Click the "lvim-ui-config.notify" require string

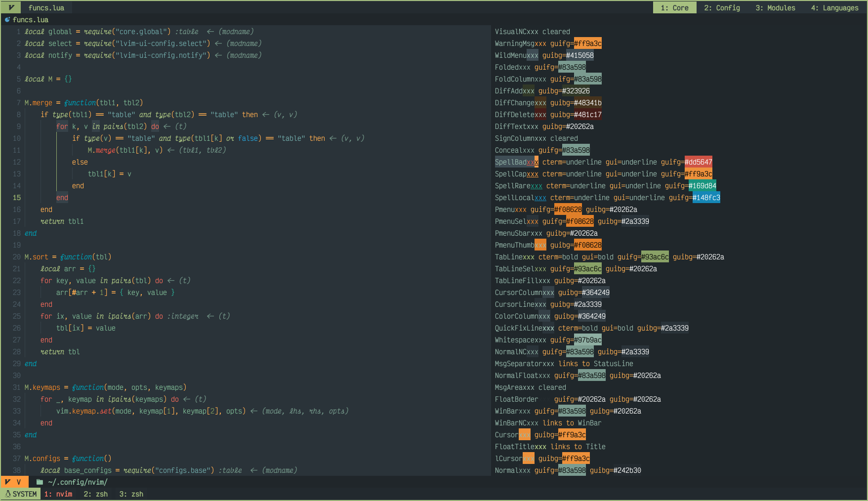[x=163, y=55]
